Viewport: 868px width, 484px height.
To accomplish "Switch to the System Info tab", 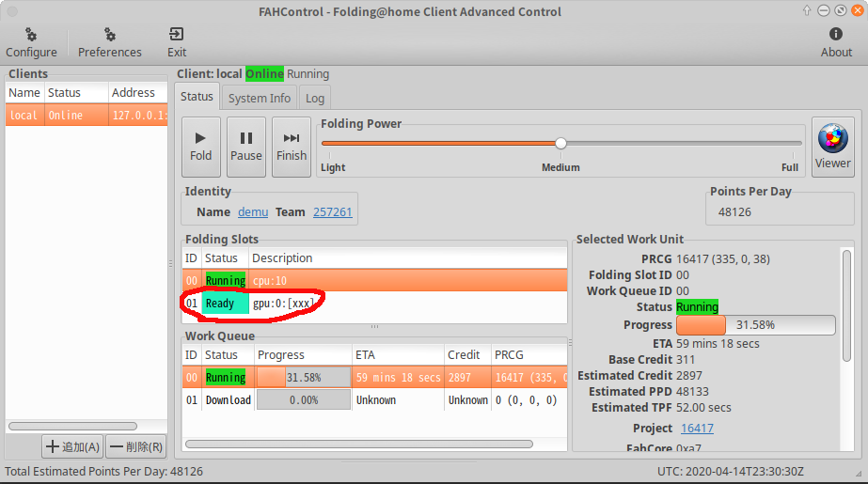I will pyautogui.click(x=260, y=98).
